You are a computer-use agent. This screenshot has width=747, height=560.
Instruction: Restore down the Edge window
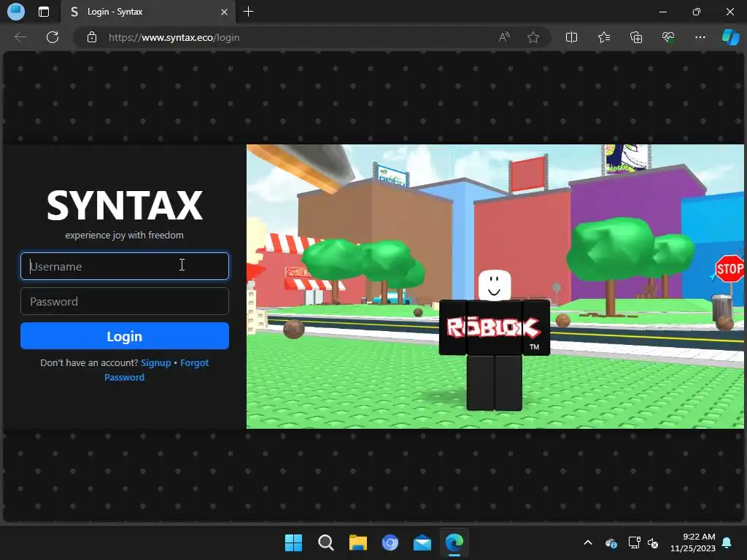697,12
